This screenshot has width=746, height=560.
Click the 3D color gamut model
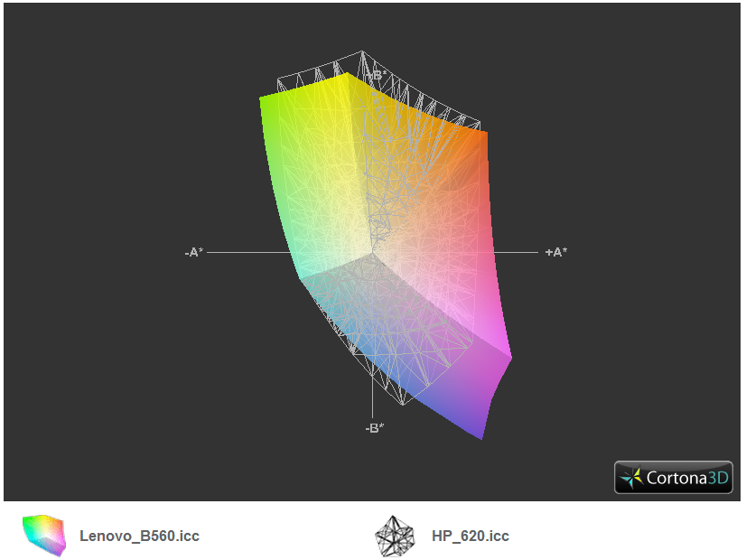(x=386, y=245)
